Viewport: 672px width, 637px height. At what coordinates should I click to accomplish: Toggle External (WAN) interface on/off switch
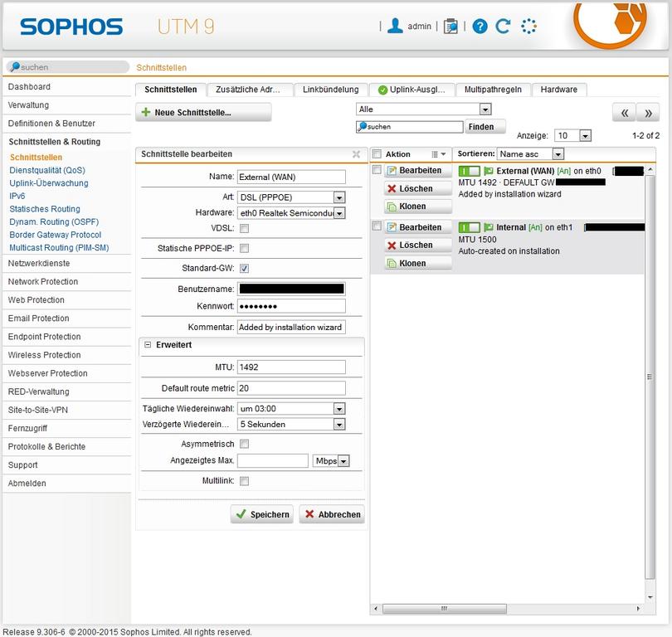point(469,171)
